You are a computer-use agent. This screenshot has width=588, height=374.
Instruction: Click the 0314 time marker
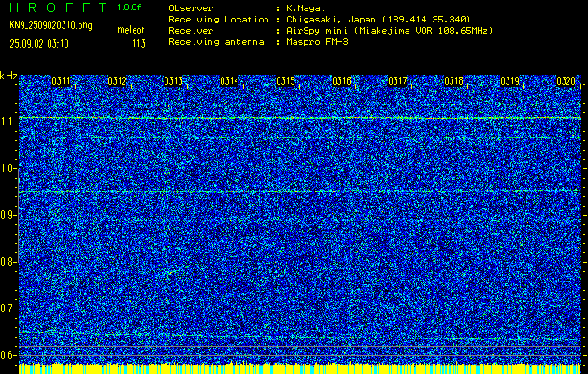pos(229,81)
